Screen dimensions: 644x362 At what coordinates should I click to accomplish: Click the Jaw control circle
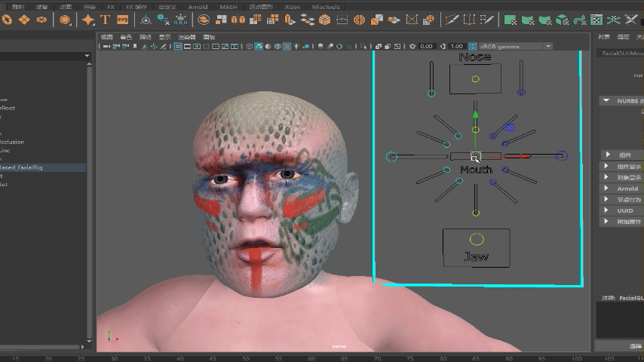477,239
